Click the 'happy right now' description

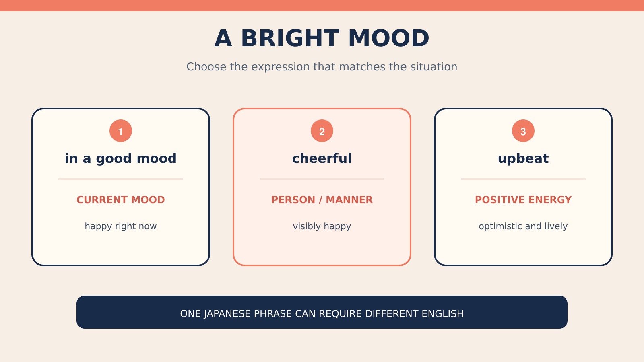point(121,226)
